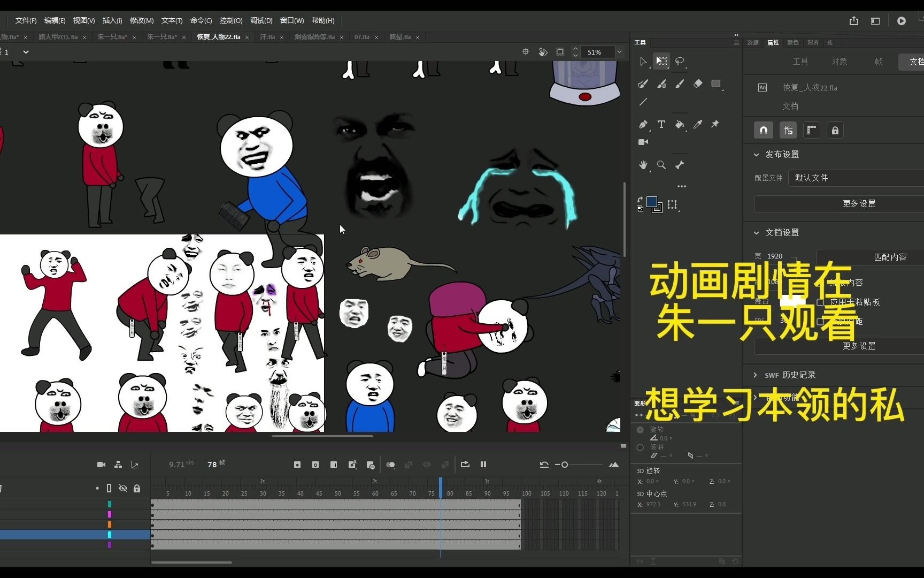924x578 pixels.
Task: Select the Rectangle tool
Action: [x=716, y=83]
